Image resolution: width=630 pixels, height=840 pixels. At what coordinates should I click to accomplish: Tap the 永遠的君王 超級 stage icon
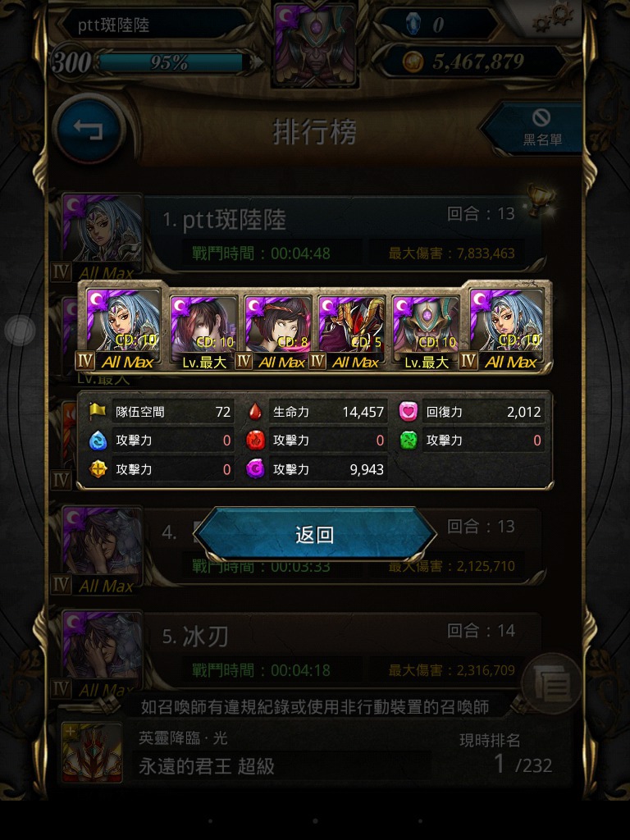[92, 753]
